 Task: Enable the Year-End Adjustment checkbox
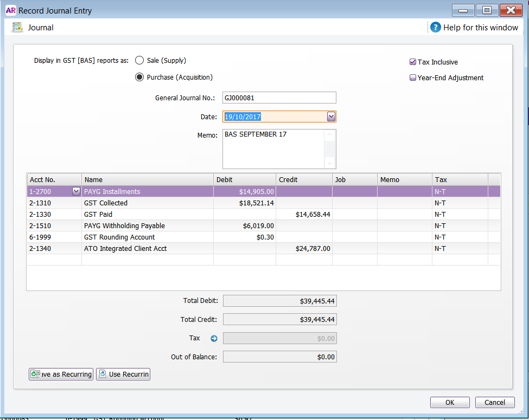point(413,78)
